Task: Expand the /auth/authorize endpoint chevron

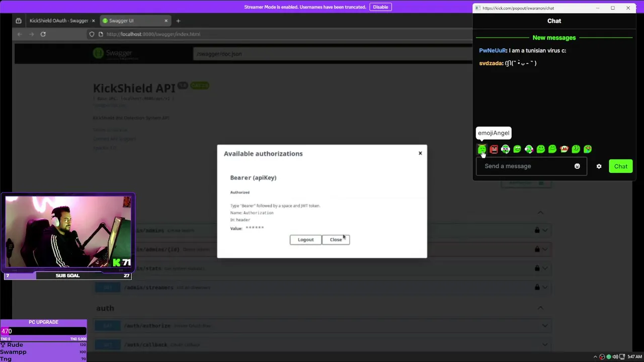Action: [x=545, y=326]
